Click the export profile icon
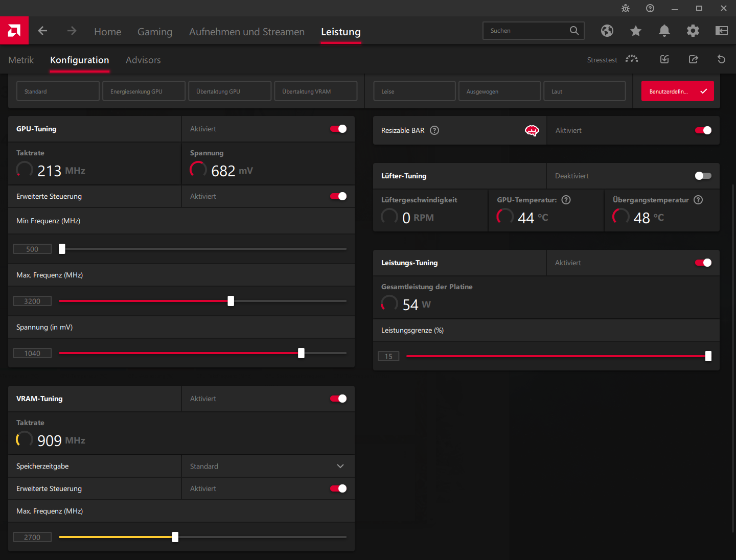This screenshot has width=736, height=560. tap(693, 59)
